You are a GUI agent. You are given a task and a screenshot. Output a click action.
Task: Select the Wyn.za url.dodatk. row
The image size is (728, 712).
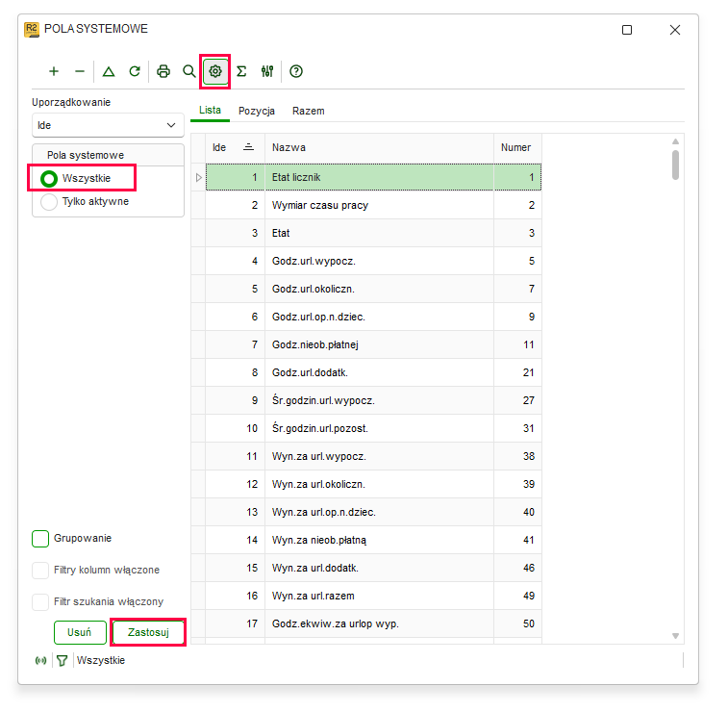(373, 568)
